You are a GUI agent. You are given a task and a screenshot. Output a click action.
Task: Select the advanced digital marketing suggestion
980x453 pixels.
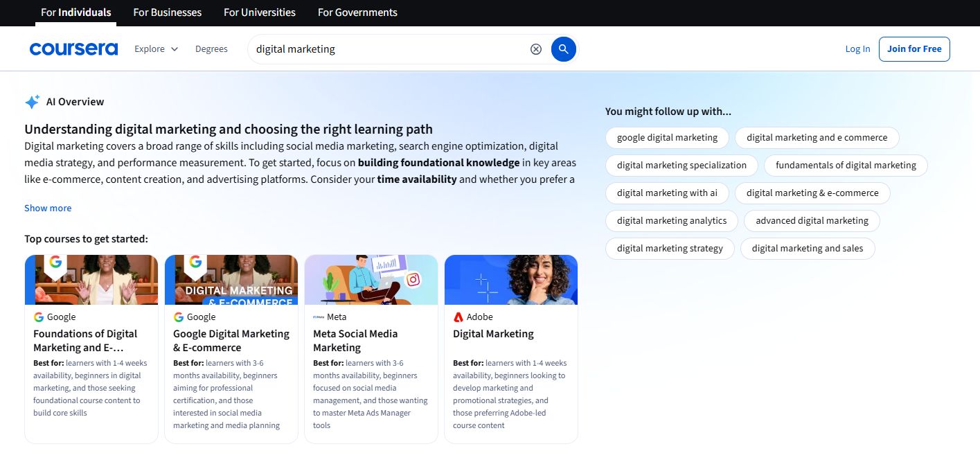[x=812, y=221]
